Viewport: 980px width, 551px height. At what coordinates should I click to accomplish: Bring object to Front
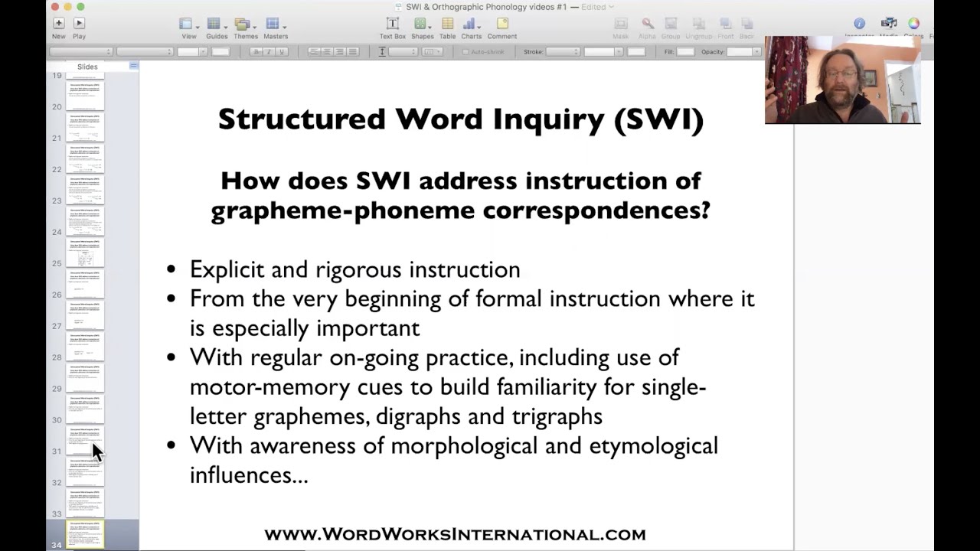click(x=725, y=28)
